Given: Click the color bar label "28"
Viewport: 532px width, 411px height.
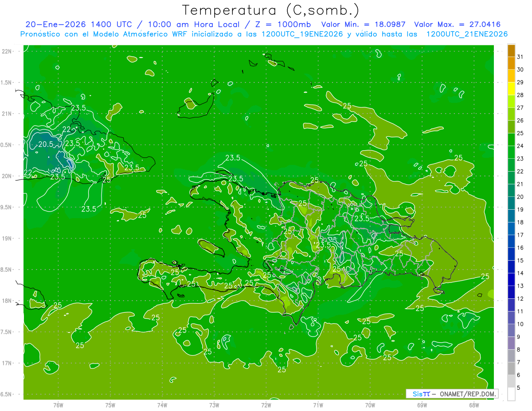Looking at the screenshot, I should [x=520, y=95].
